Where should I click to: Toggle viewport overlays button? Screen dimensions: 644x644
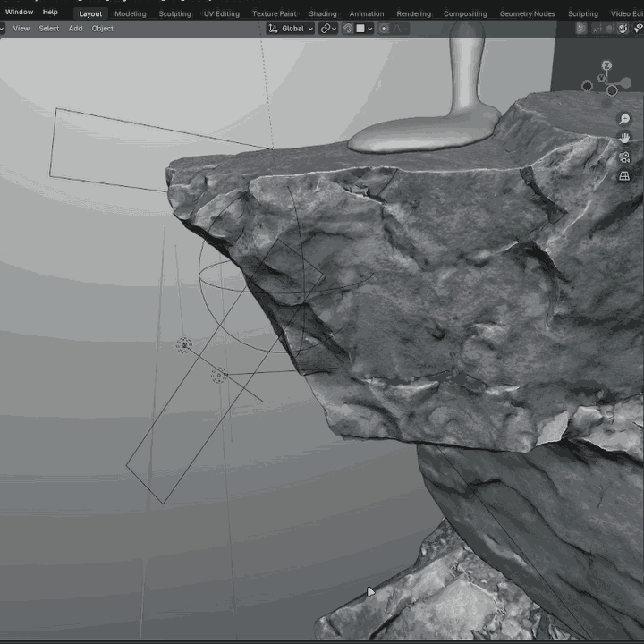point(623,29)
